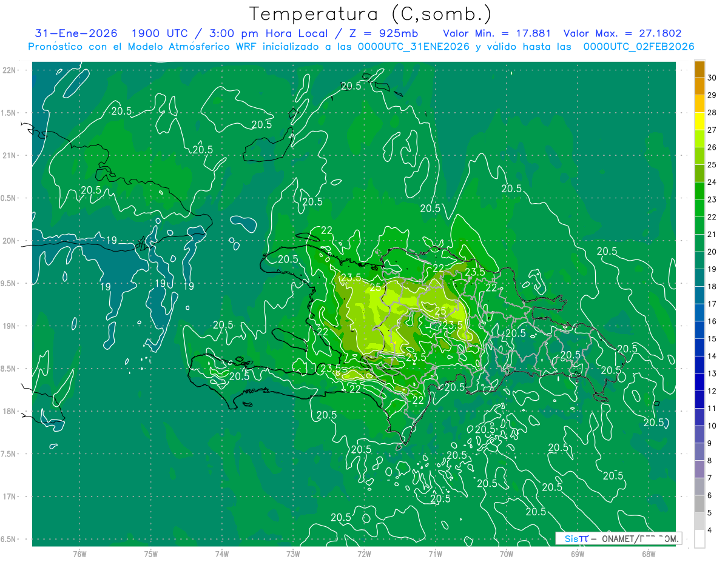The image size is (728, 562).
Task: Select the '8.5N' latitude axis label
Action: [9, 369]
